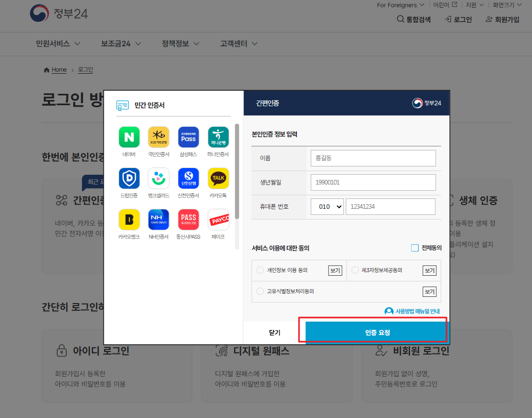This screenshot has height=418, width=532.
Task: Expand the 민원서비스 menu dropdown
Action: [x=53, y=44]
